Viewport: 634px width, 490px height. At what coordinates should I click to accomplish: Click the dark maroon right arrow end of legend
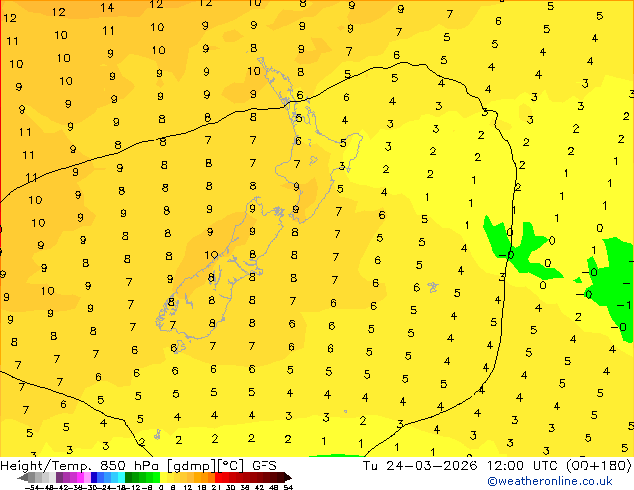pos(288,477)
